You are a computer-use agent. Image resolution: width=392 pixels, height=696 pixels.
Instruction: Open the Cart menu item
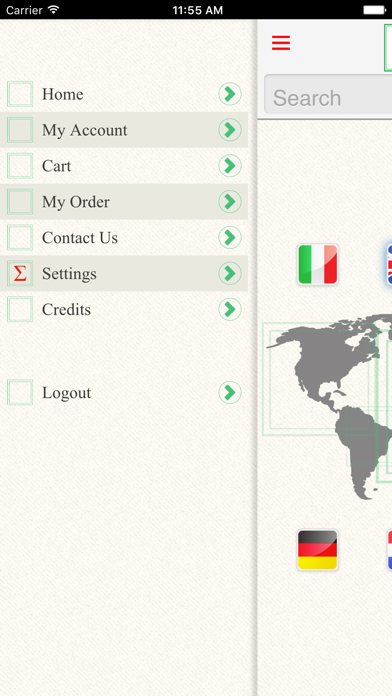coord(124,166)
